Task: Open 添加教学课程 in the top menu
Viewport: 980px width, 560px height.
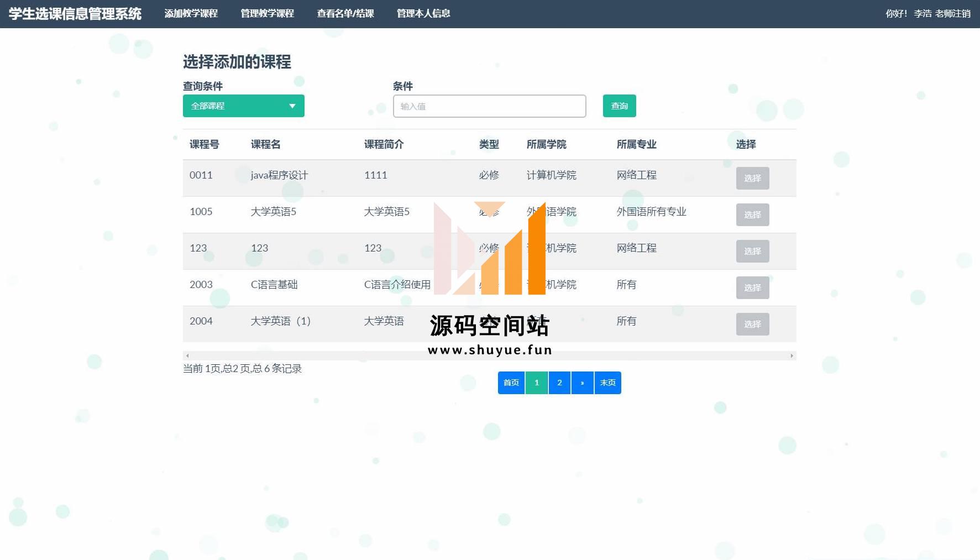Action: tap(191, 13)
